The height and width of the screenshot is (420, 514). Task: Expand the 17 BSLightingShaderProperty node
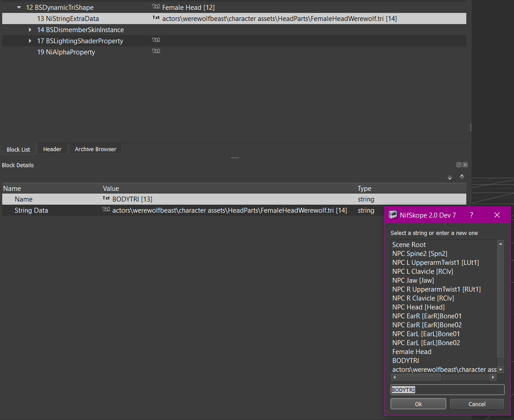[30, 41]
